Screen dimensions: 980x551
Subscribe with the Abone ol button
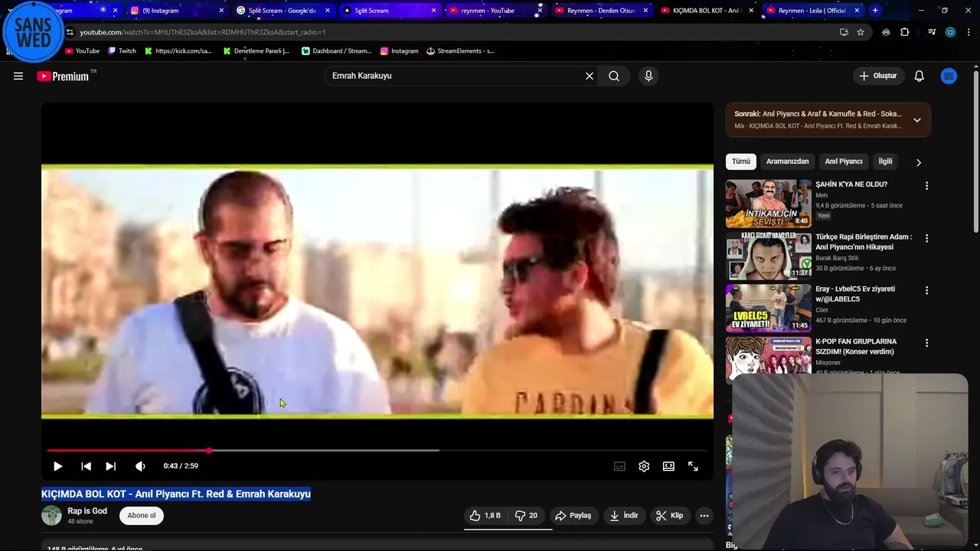coord(142,516)
